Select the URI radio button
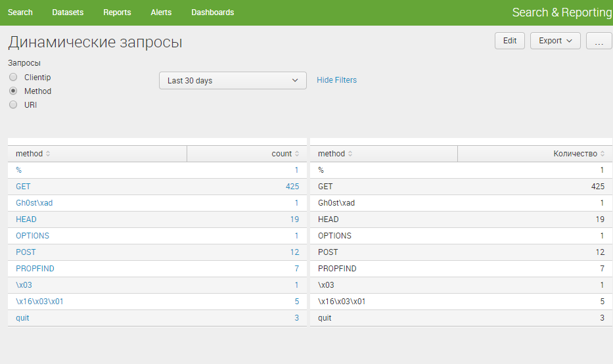Viewport: 613px width, 364px height. 13,104
